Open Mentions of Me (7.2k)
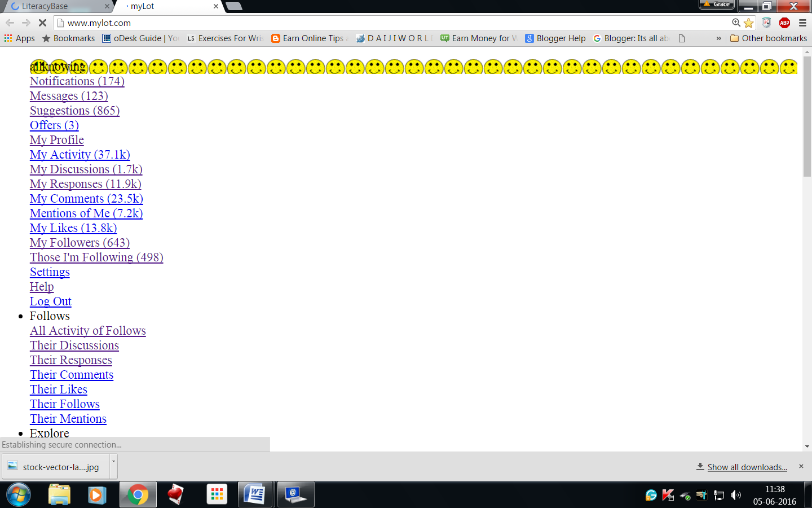Screen dimensions: 812x508 tap(86, 213)
